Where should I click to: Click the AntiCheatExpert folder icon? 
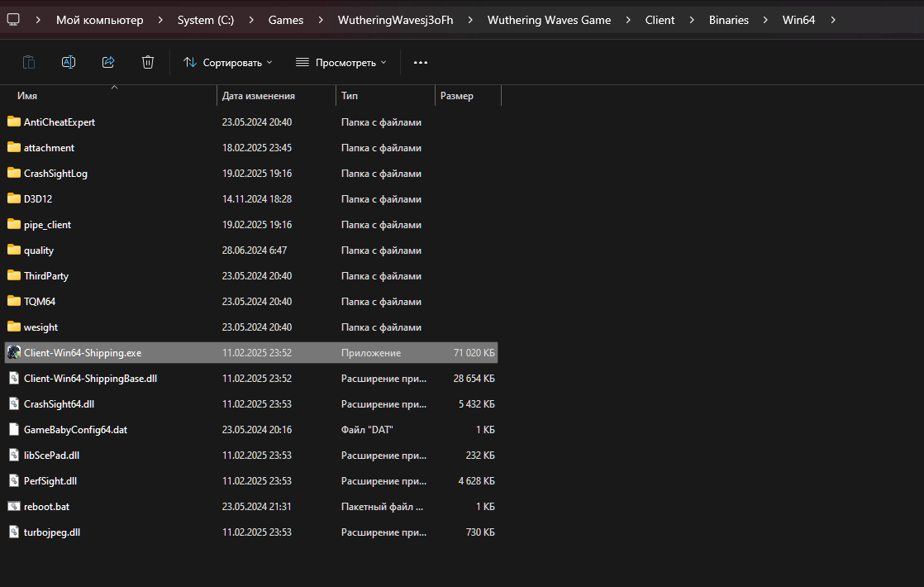pos(14,122)
